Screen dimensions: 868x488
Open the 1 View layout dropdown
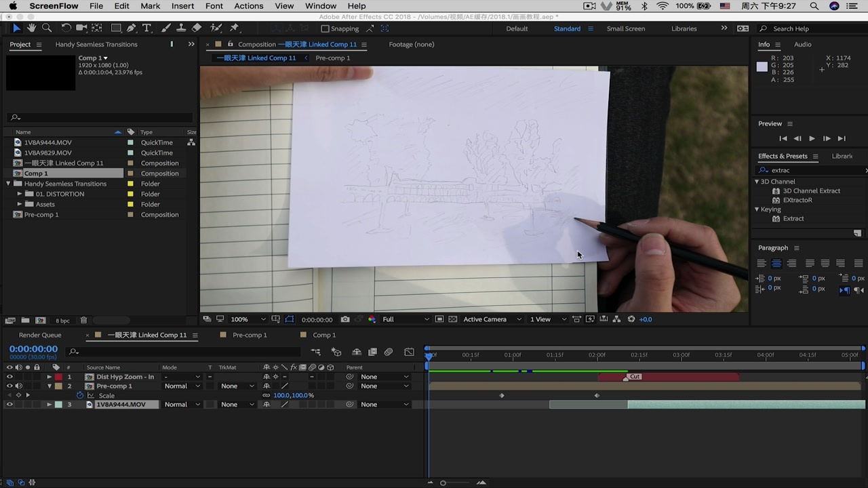coord(549,319)
